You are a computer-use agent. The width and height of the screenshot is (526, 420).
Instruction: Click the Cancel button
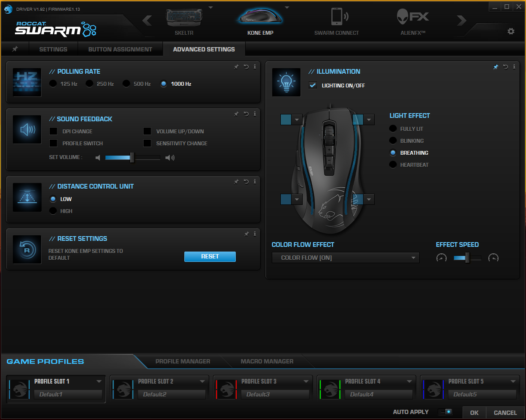505,413
